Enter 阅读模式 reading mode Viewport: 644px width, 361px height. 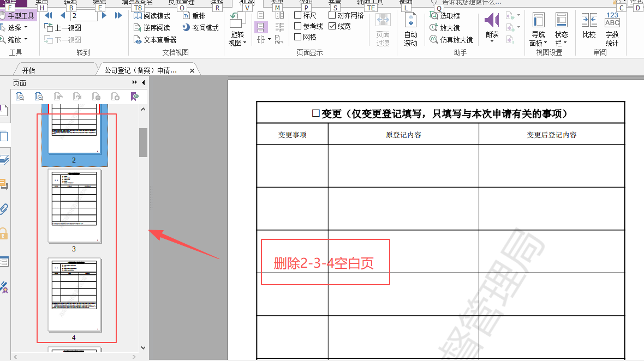pos(152,16)
